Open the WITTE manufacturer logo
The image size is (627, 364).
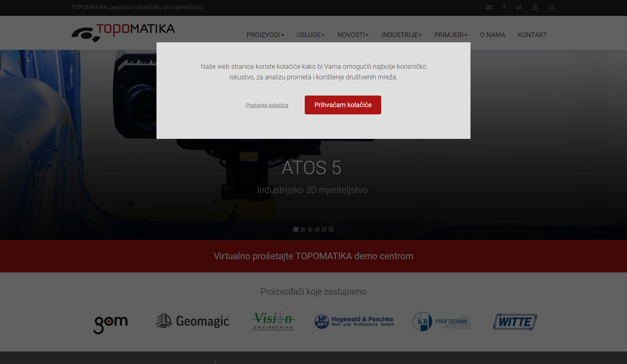[x=515, y=322]
